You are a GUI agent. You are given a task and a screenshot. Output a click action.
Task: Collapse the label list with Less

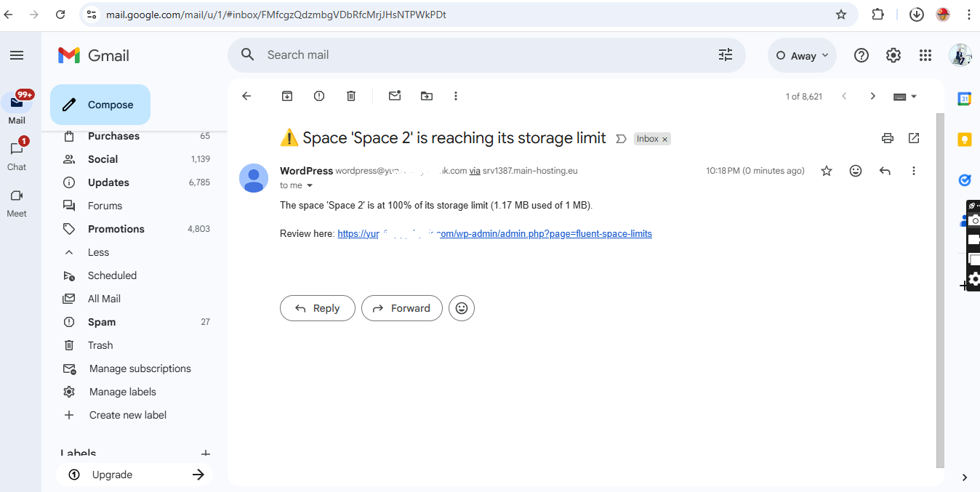(98, 252)
